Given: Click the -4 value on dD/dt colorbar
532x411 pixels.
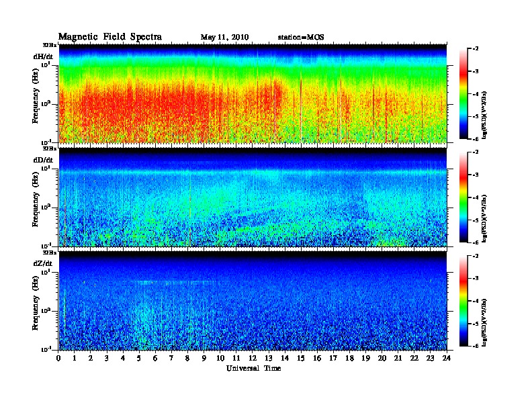Looking at the screenshot, I should click(x=476, y=197).
